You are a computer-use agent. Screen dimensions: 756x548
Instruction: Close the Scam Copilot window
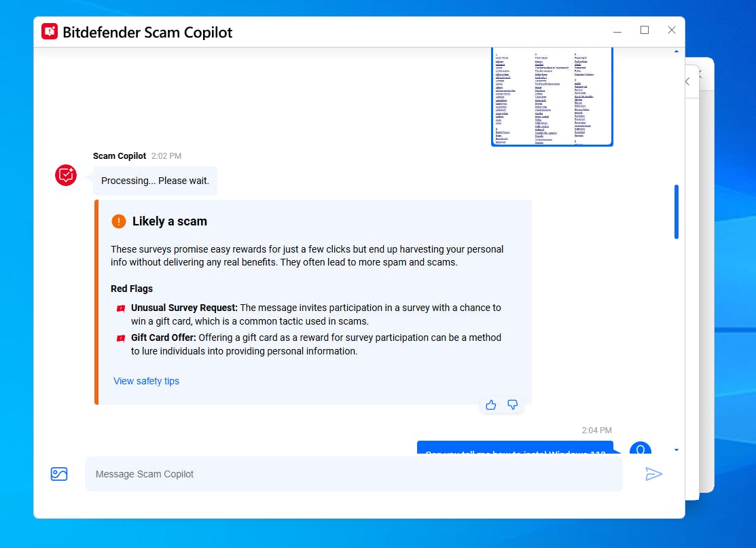tap(672, 31)
